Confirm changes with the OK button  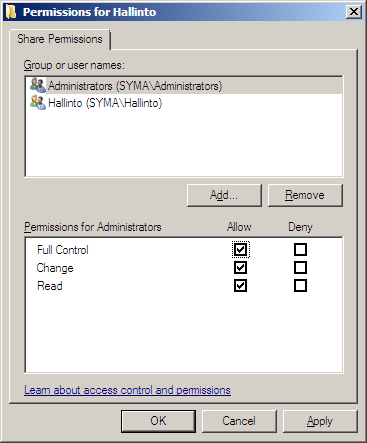[158, 421]
